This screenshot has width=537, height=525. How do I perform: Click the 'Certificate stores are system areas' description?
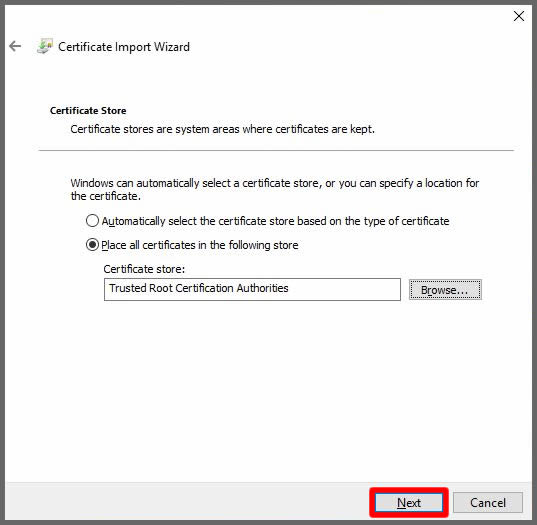pyautogui.click(x=223, y=129)
